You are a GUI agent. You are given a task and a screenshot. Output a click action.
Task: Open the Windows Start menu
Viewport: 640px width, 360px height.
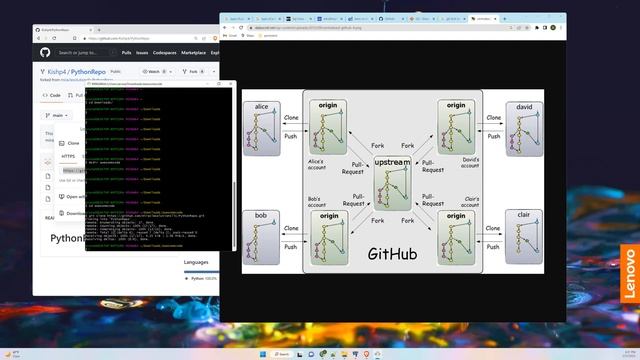pos(263,354)
